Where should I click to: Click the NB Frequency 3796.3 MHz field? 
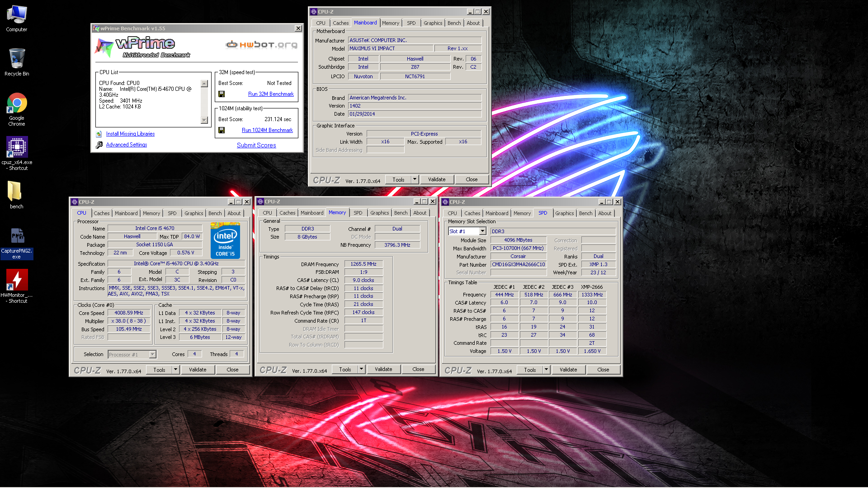point(397,245)
